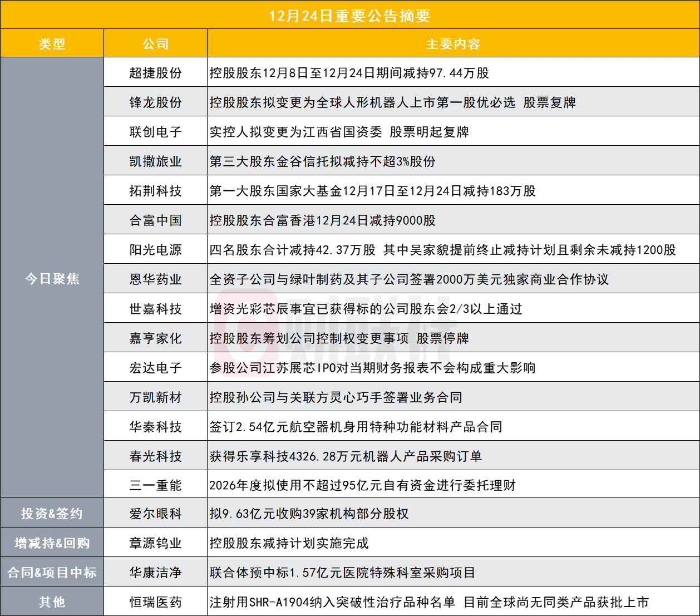Click the 今日聚焦 category label
This screenshot has width=700, height=616.
pos(52,279)
